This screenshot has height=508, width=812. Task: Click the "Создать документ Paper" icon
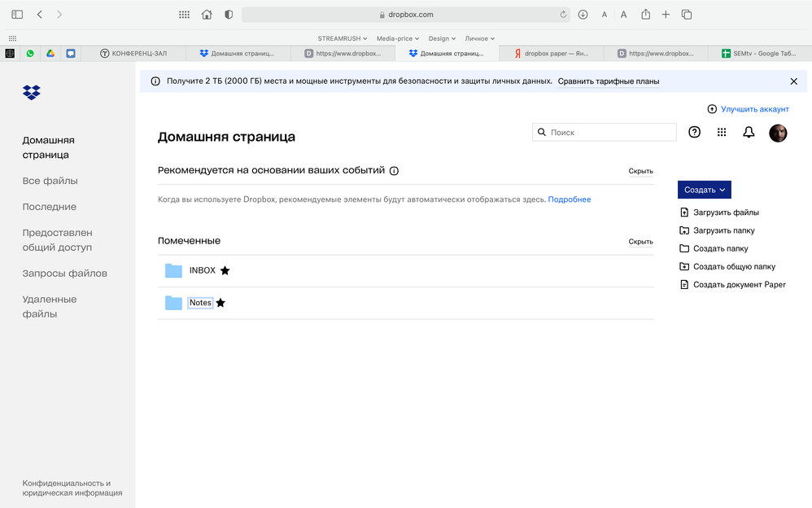[x=684, y=284]
